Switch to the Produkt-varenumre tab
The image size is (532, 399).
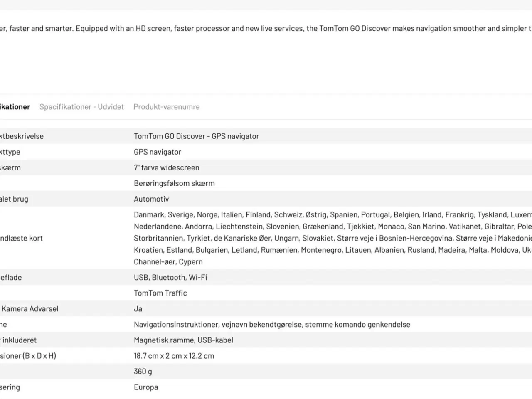[166, 107]
